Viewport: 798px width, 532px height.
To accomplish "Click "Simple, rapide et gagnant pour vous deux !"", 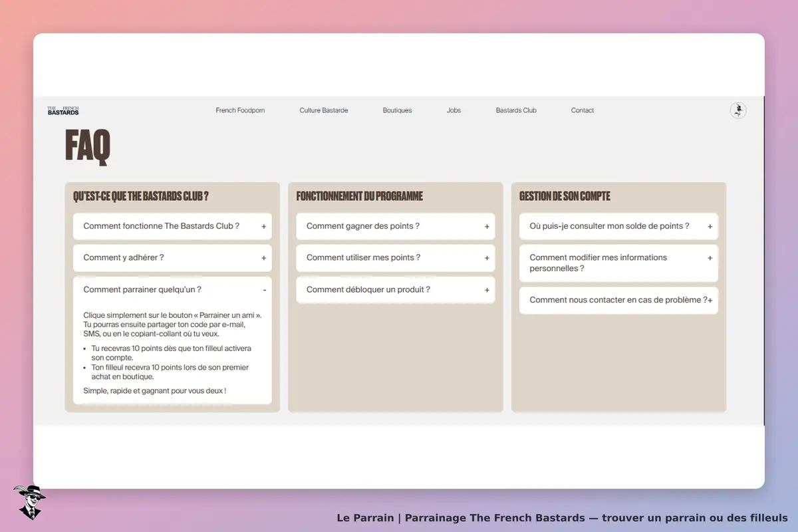I will pos(155,391).
